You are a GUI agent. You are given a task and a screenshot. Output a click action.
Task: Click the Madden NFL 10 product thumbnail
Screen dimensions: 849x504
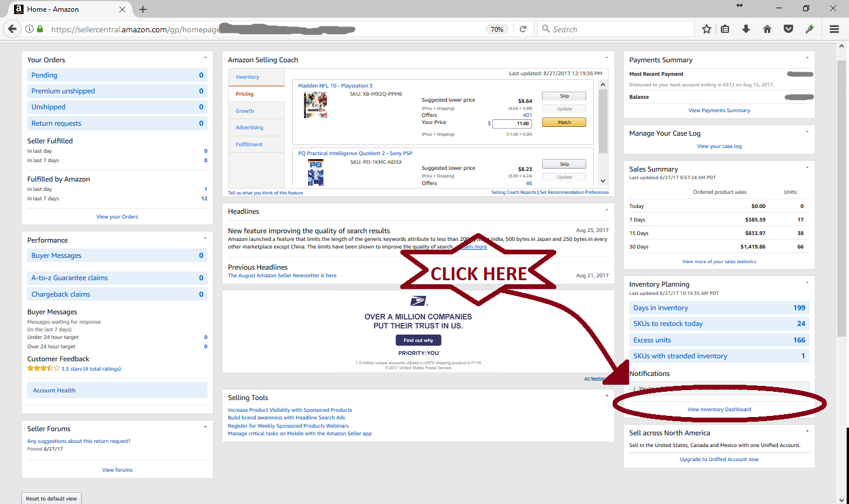tap(315, 106)
